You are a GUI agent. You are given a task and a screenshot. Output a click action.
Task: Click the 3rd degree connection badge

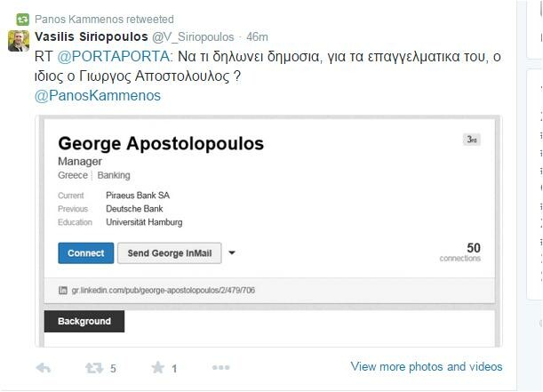point(472,140)
